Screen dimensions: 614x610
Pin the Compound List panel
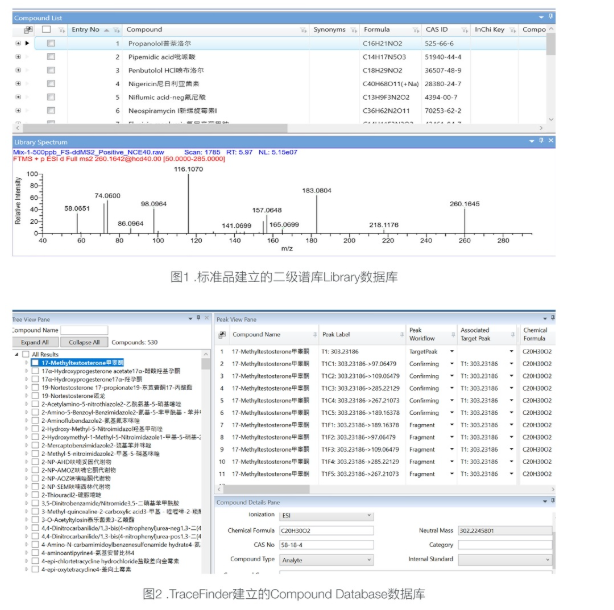[551, 16]
